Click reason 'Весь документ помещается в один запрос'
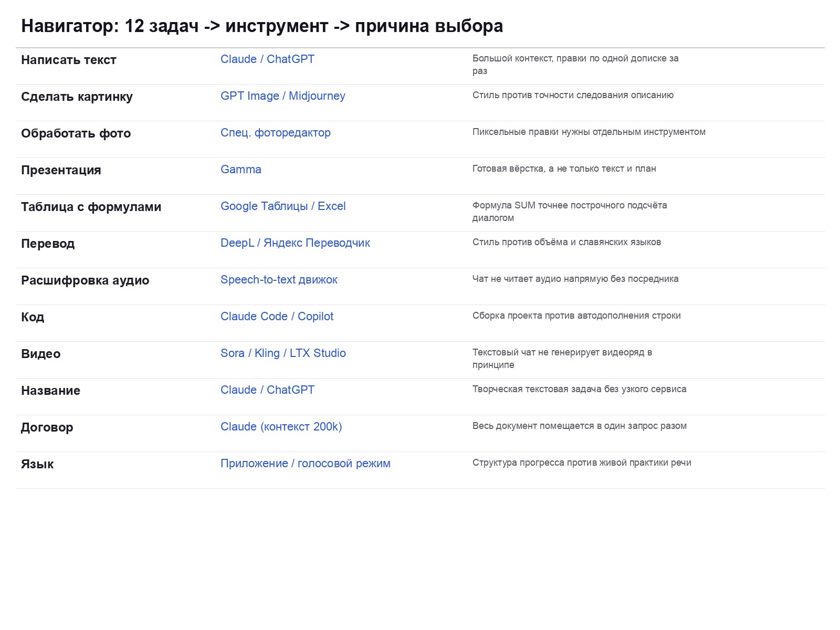Viewport: 840px width, 630px height. [x=567, y=426]
